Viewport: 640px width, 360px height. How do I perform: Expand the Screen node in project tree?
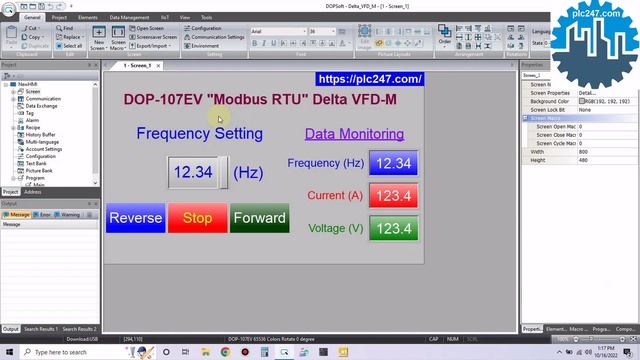point(13,91)
